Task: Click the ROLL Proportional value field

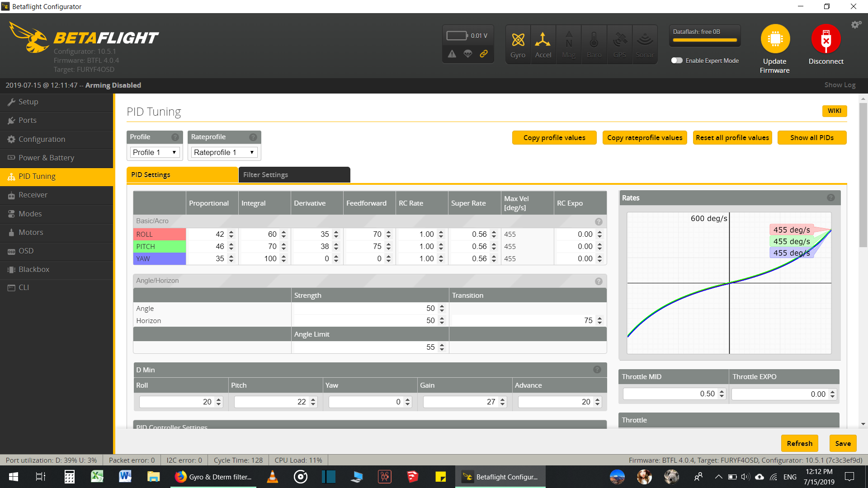Action: click(x=207, y=234)
